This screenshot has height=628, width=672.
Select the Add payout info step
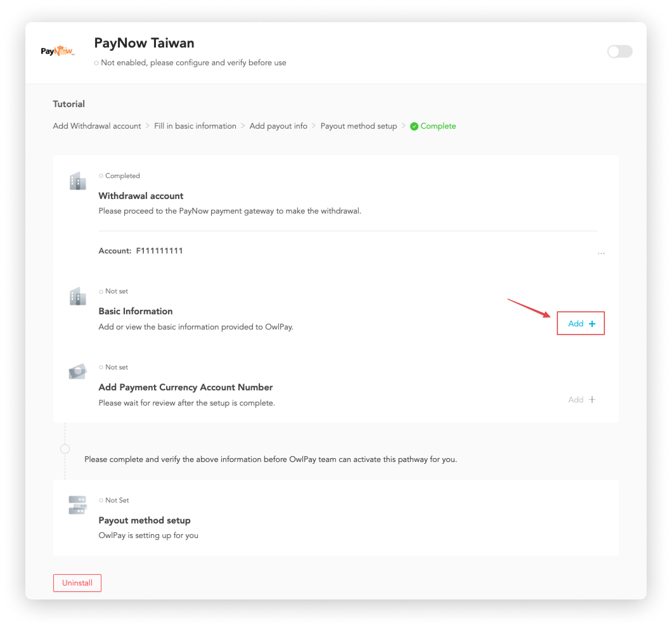pyautogui.click(x=278, y=126)
